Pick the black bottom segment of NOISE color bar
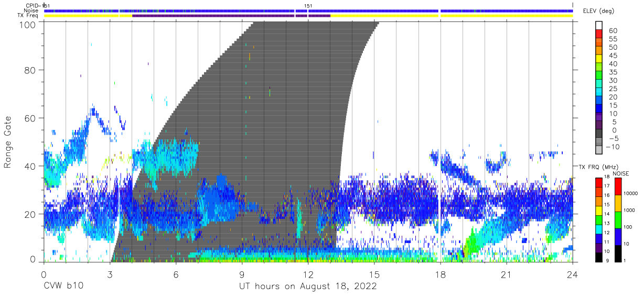The height and width of the screenshot is (297, 644). coord(617,254)
